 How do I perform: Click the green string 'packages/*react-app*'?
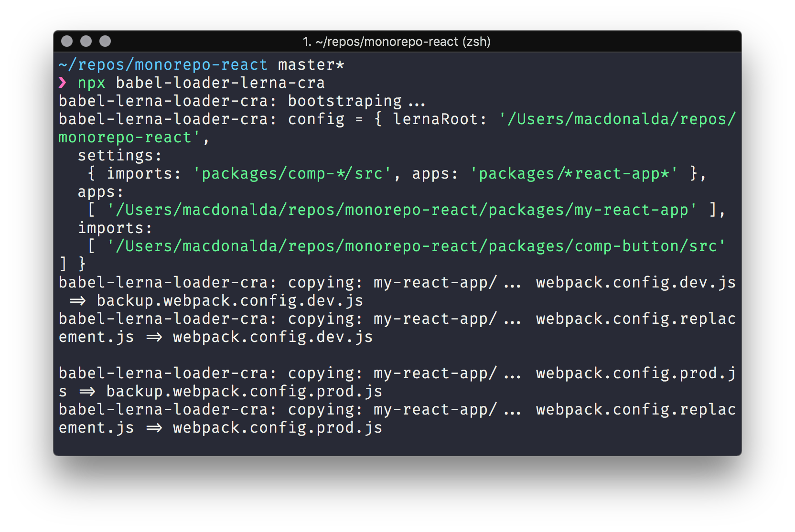click(x=573, y=174)
